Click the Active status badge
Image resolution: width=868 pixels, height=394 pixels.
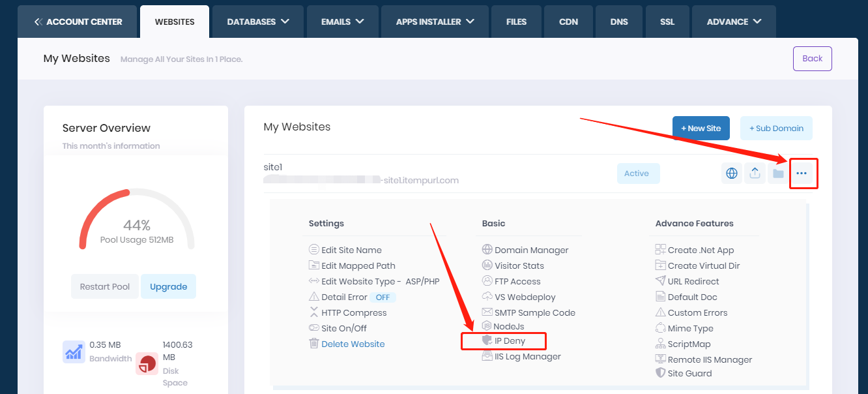pos(638,174)
